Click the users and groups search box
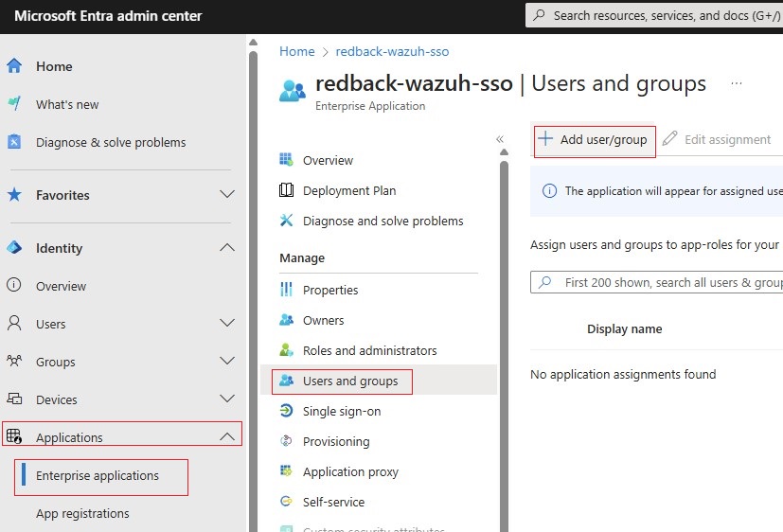This screenshot has height=532, width=783. click(x=657, y=282)
